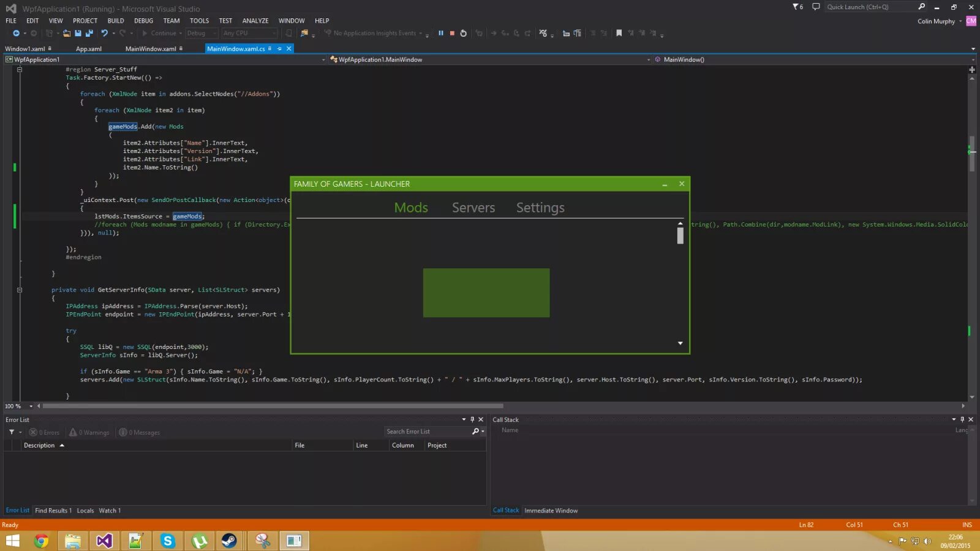Open the DEBUG menu
Image resolution: width=980 pixels, height=551 pixels.
coord(143,20)
